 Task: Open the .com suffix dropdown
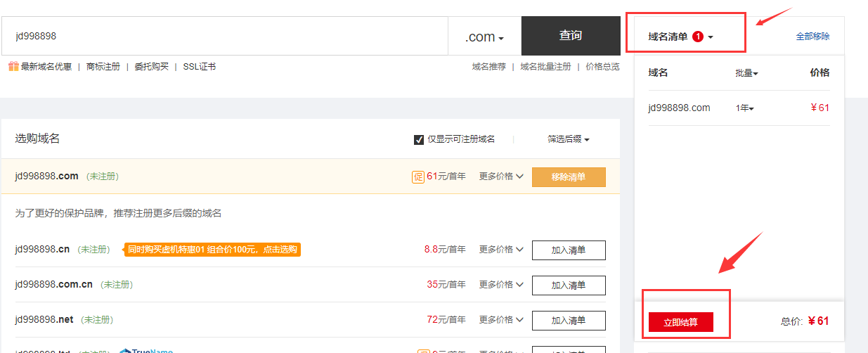point(484,37)
